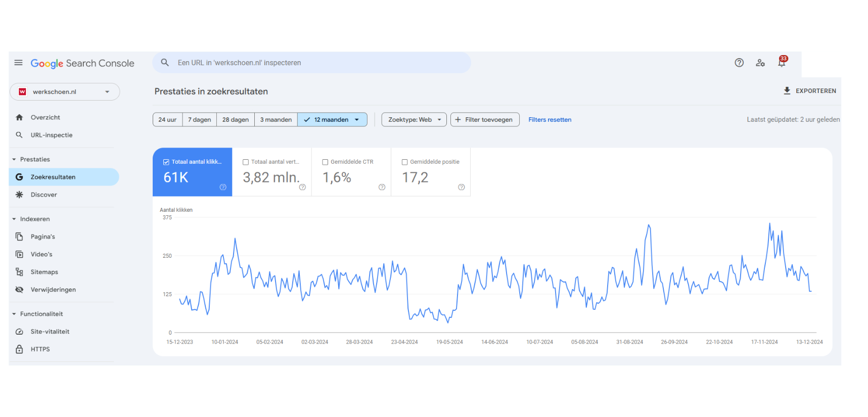Image resolution: width=868 pixels, height=417 pixels.
Task: Open Overzicht in the sidebar
Action: tap(64, 117)
